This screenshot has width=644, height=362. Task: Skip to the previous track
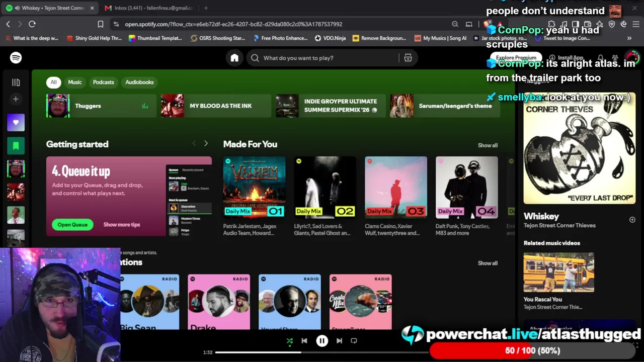(x=304, y=341)
